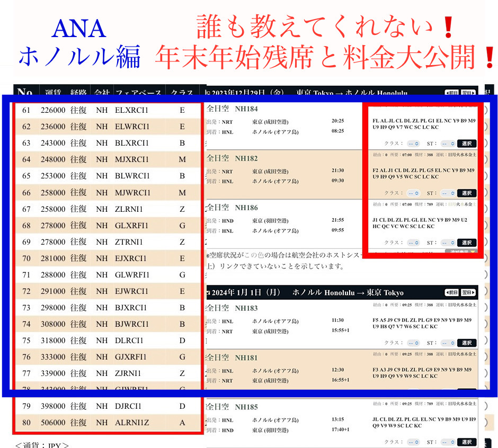This screenshot has width=498, height=448.
Task: Click the 全日空 NH186 flight title
Action: pyautogui.click(x=232, y=208)
